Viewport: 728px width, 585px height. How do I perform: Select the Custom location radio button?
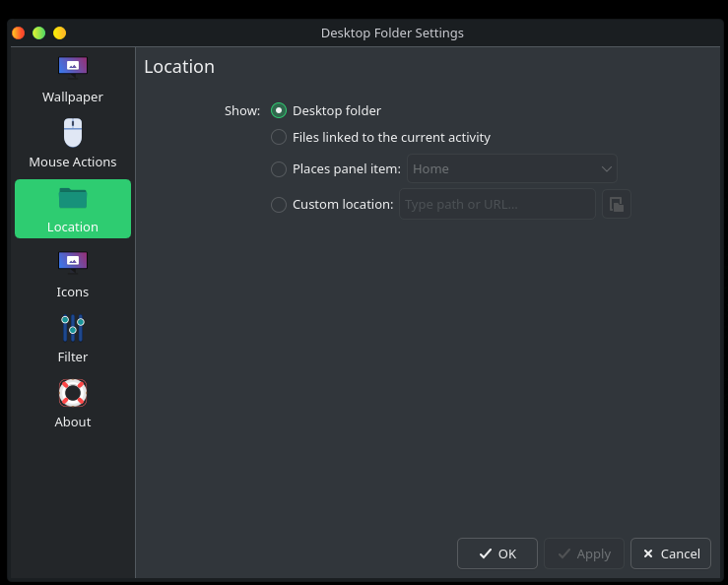pos(279,205)
